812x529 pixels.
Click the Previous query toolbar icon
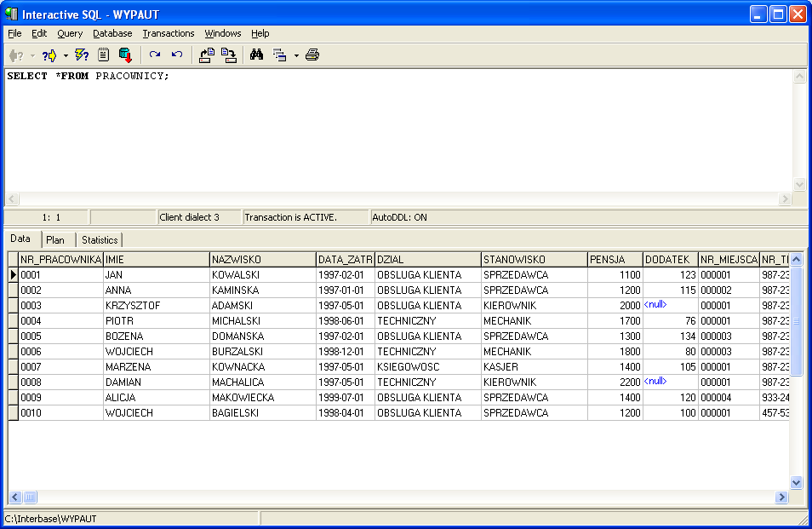point(16,55)
